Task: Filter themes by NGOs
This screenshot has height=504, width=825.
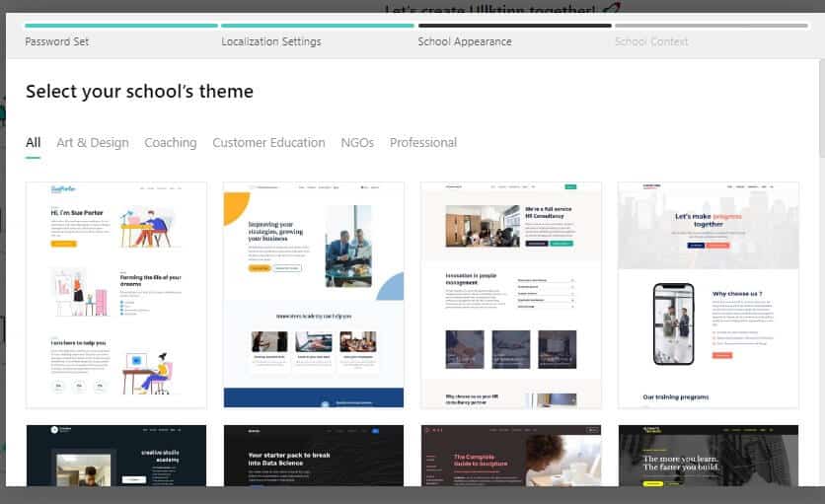Action: click(x=357, y=143)
